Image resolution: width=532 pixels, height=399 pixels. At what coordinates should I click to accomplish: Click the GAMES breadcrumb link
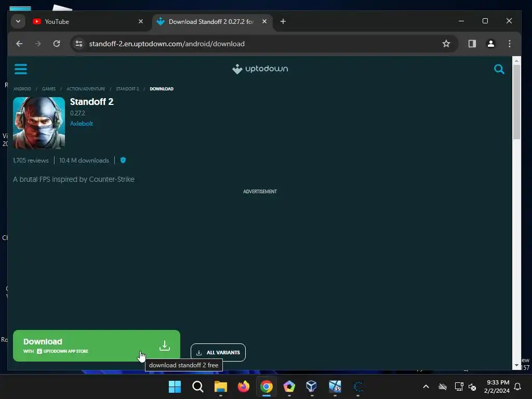[x=48, y=89]
